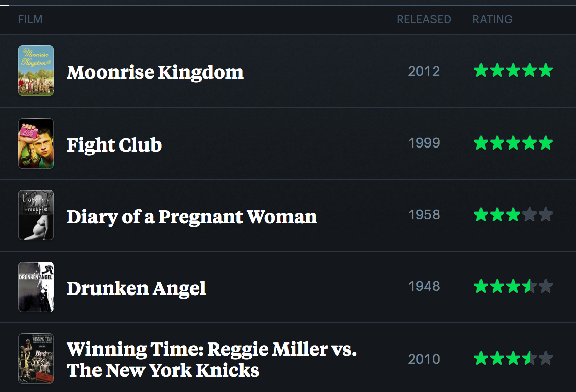Click the 2012 release year
576x392 pixels.
tap(424, 71)
